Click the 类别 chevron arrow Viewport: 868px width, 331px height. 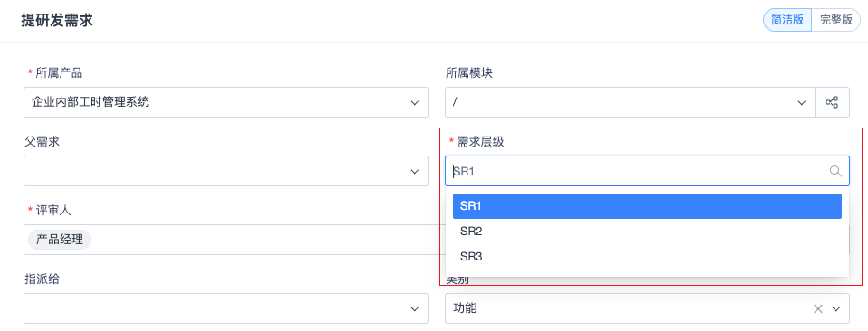pos(835,309)
